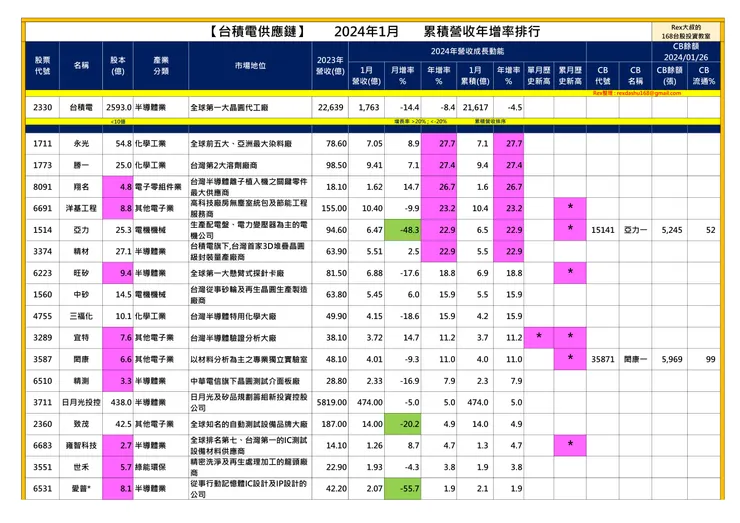The width and height of the screenshot is (740, 523).
Task: Click the 勝一 name cell
Action: pyautogui.click(x=81, y=165)
